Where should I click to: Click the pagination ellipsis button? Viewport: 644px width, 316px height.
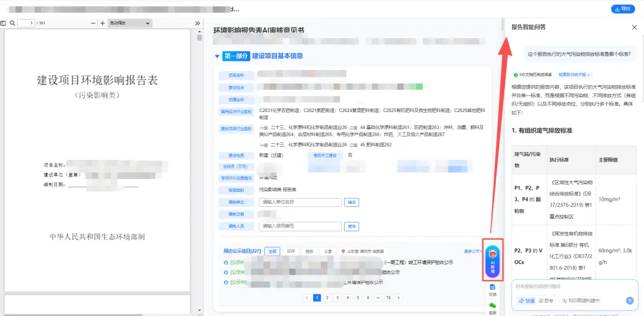[x=378, y=298]
